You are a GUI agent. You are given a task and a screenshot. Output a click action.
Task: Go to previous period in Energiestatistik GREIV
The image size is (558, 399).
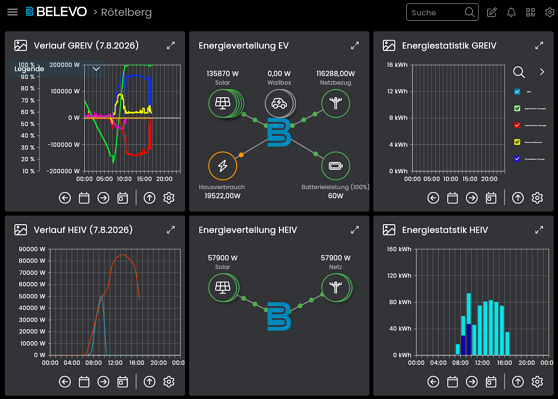(x=433, y=198)
